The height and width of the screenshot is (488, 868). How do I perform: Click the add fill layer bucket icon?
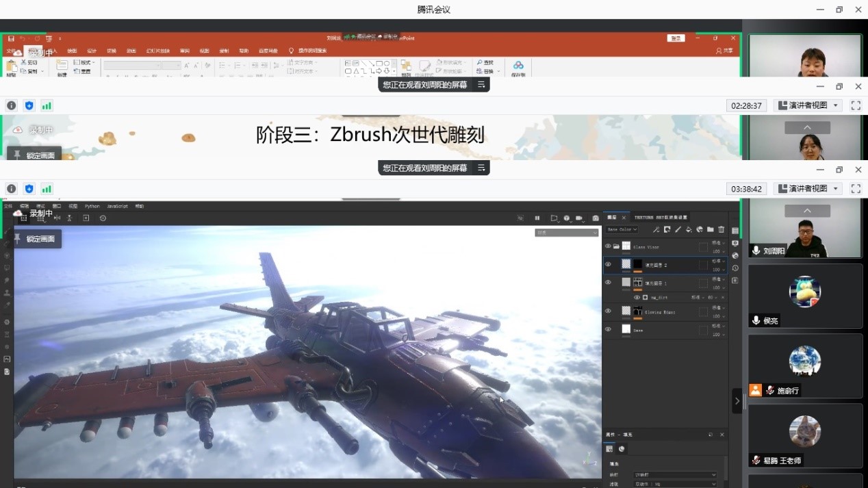click(x=689, y=230)
